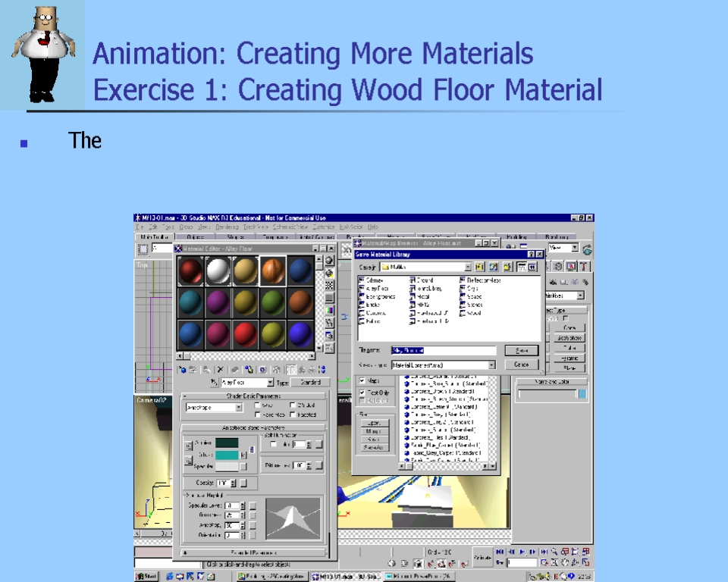Click the Get Material icon
728x582 pixels.
tap(182, 370)
